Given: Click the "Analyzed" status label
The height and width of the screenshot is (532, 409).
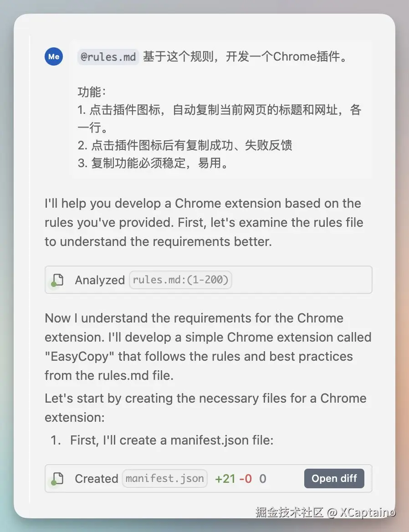Looking at the screenshot, I should pyautogui.click(x=100, y=280).
